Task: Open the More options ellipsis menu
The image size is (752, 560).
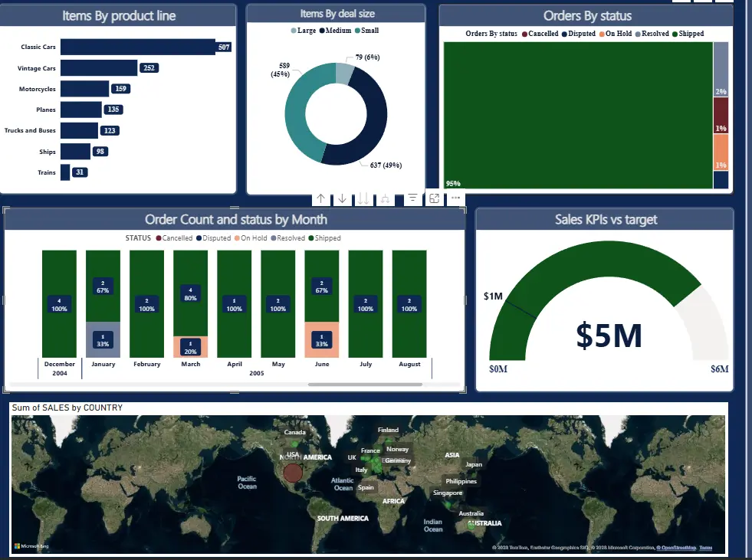Action: click(455, 198)
